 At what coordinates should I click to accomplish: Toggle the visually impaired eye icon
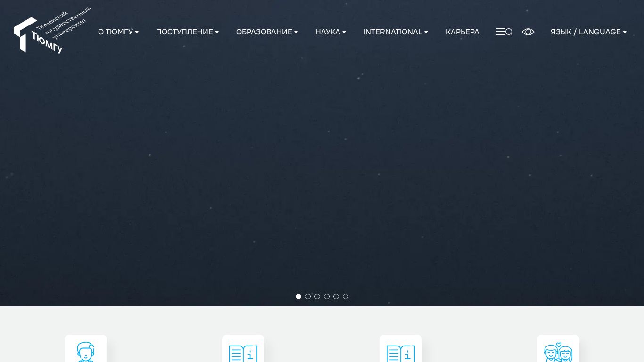click(528, 32)
